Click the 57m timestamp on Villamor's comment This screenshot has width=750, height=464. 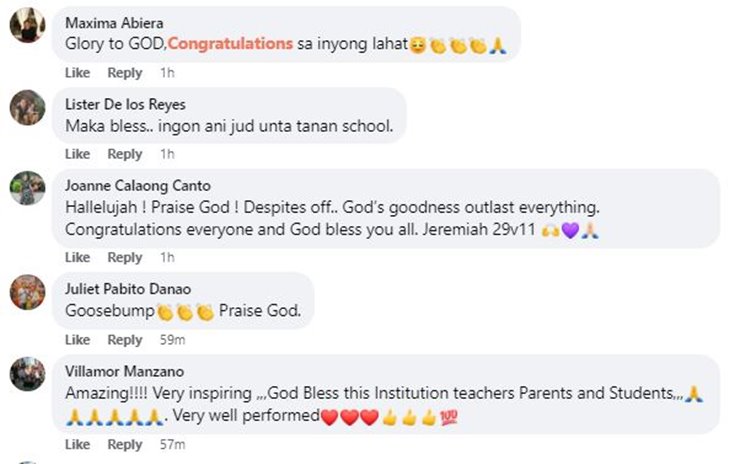170,444
